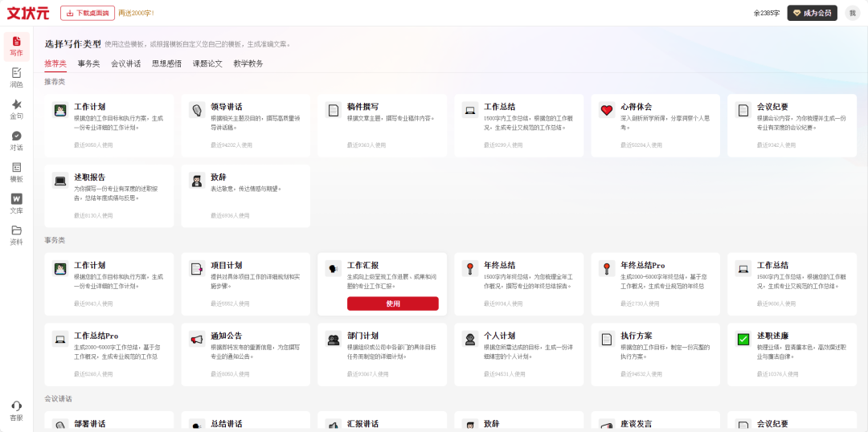
Task: Switch to the 教学教务 tab
Action: tap(248, 63)
